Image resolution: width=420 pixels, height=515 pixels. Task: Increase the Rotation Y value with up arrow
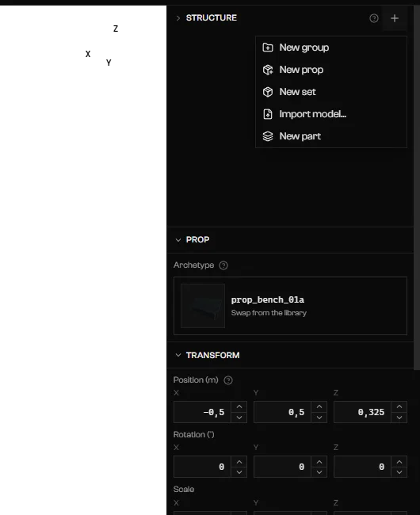click(x=319, y=461)
